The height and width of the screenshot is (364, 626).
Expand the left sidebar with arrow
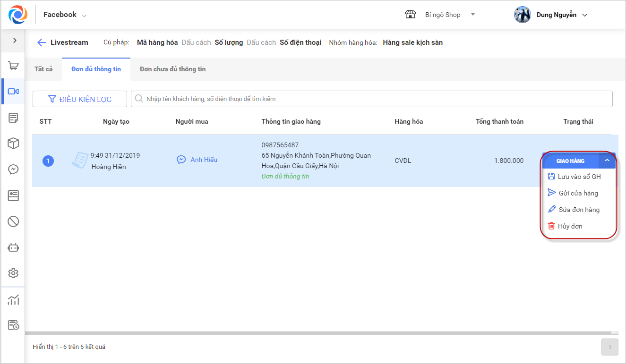click(15, 41)
